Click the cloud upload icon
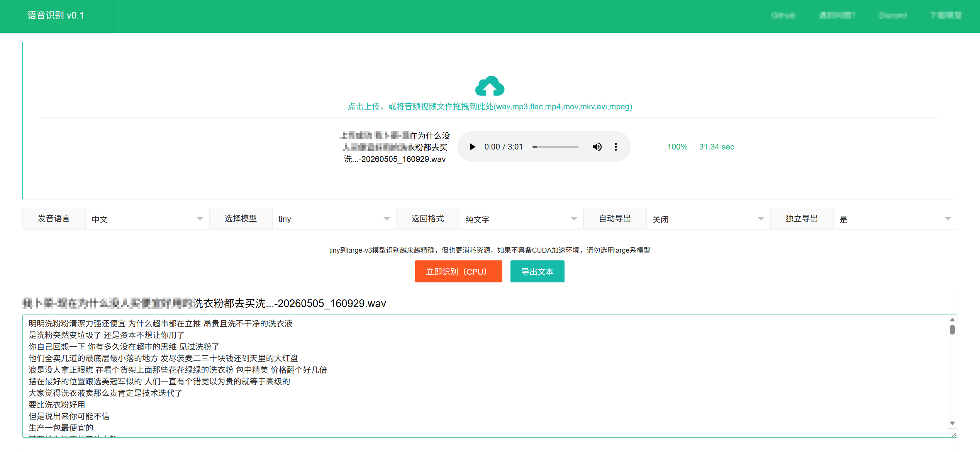Viewport: 980px width, 452px height. tap(490, 86)
